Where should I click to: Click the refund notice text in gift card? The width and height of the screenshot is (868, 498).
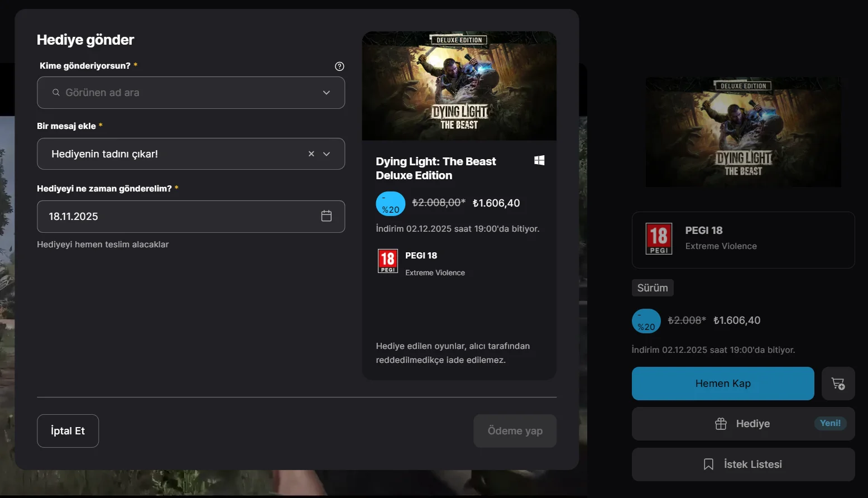[453, 353]
